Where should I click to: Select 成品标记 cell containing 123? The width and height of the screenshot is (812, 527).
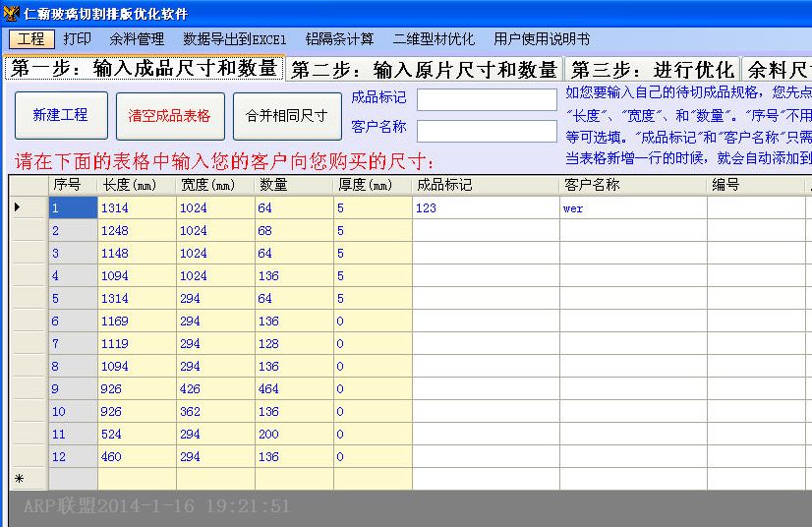tap(486, 207)
